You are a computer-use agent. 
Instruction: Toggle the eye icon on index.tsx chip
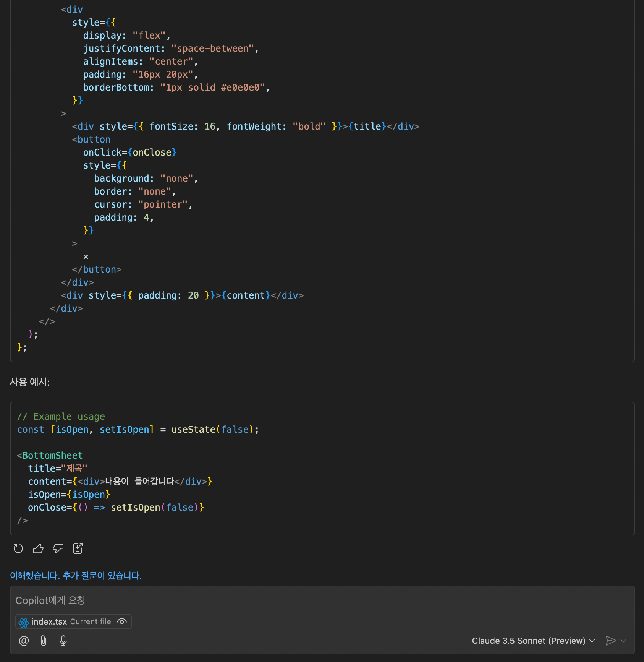click(122, 621)
